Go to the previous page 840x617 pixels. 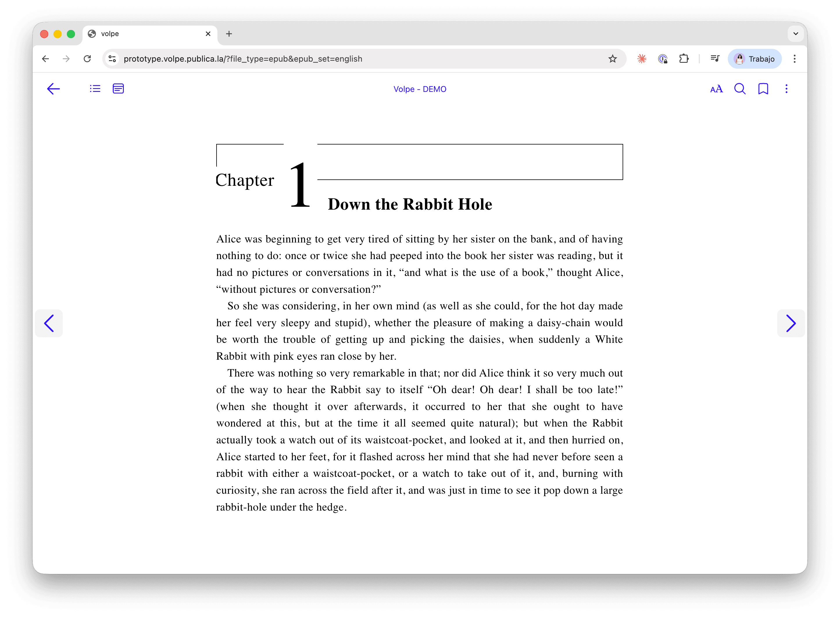49,323
